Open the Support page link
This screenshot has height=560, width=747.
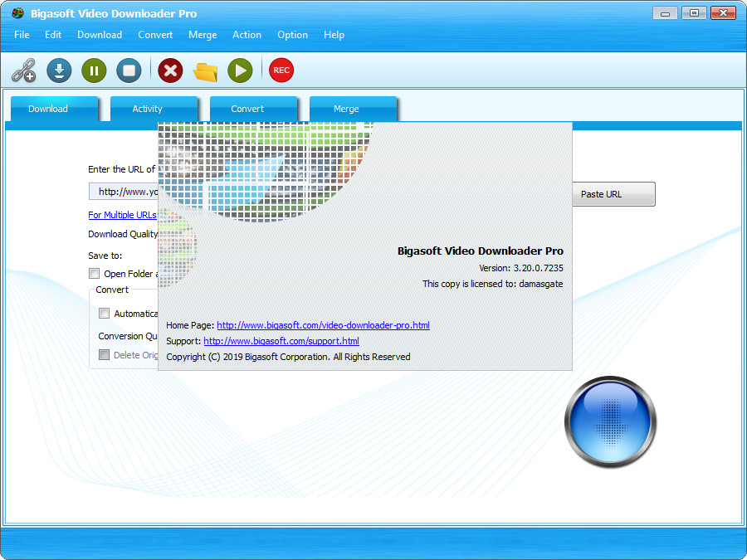[x=281, y=341]
